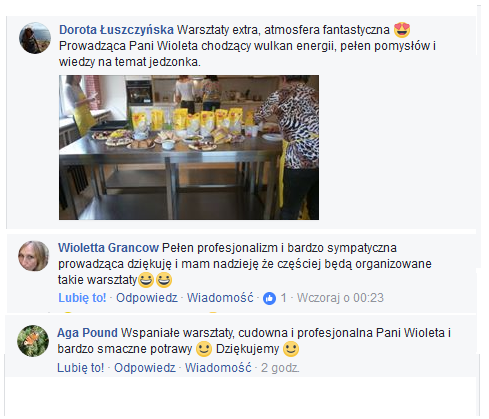Viewport: 489px width, 419px height.
Task: Click heart-eyes emoji in Dorota's comment
Action: point(402,30)
